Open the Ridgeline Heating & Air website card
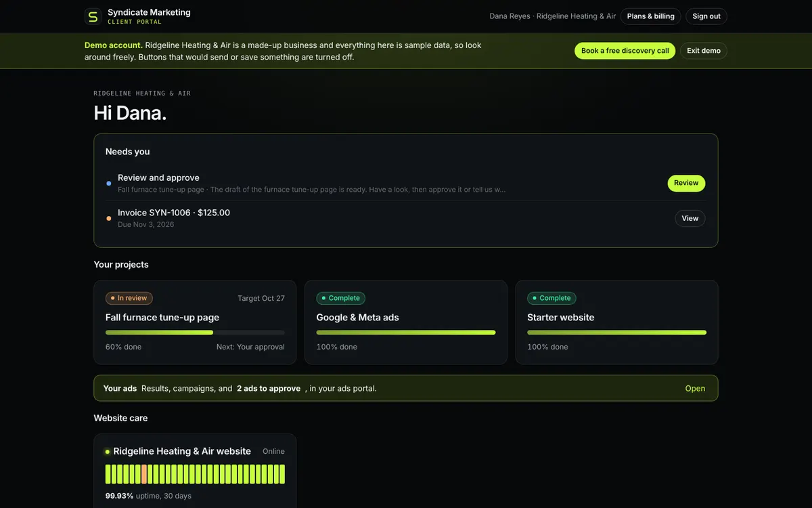812x508 pixels. click(195, 471)
